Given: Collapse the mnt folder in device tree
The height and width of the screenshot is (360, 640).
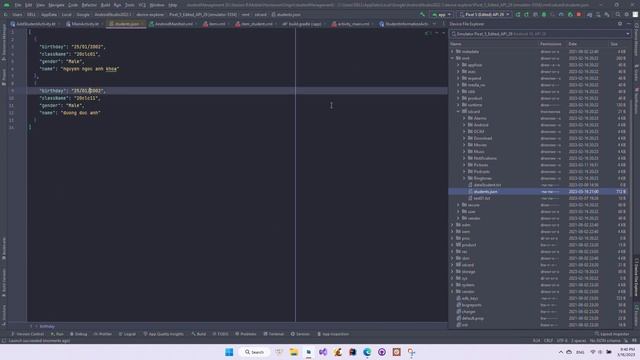Looking at the screenshot, I should coord(452,58).
